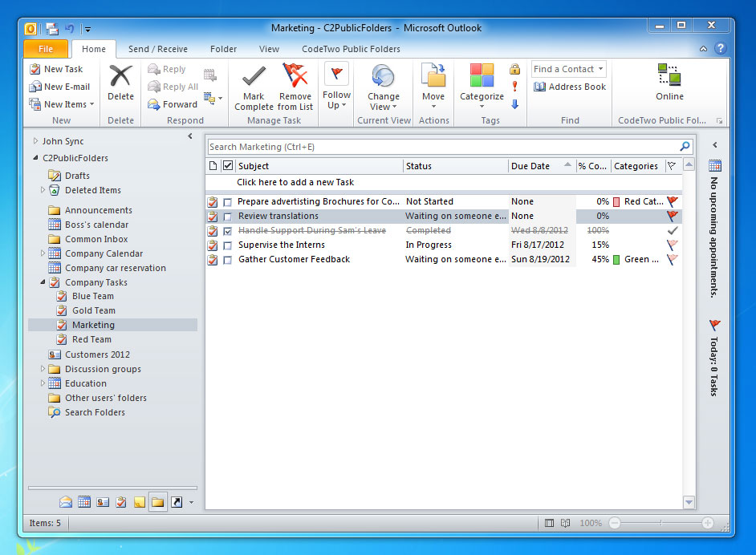Viewport: 756px width, 555px height.
Task: Expand the Discussion groups folder
Action: click(43, 369)
